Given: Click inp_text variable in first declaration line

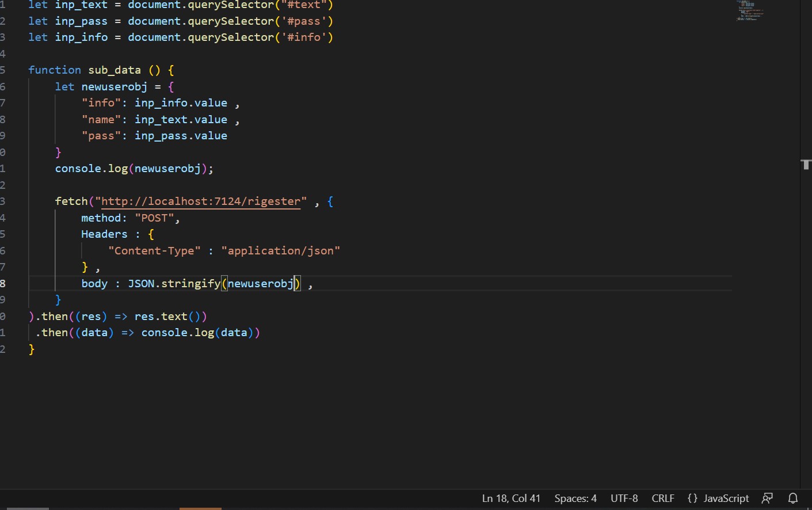Looking at the screenshot, I should 81,5.
